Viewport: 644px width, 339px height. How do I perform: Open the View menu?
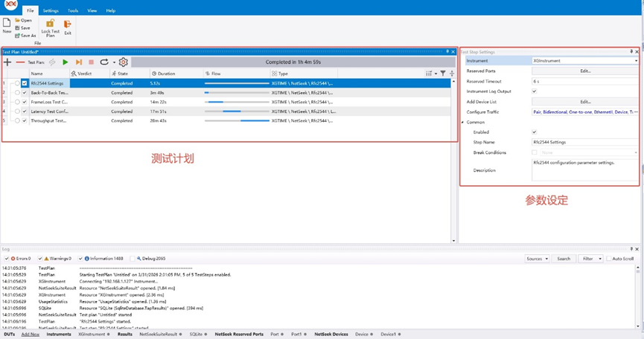click(x=92, y=10)
